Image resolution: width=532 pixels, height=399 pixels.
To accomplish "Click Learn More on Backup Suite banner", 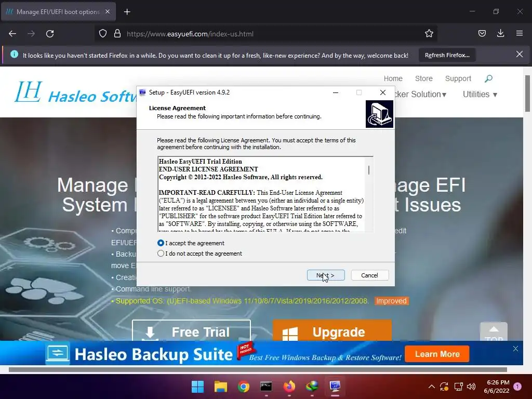I will pyautogui.click(x=437, y=354).
